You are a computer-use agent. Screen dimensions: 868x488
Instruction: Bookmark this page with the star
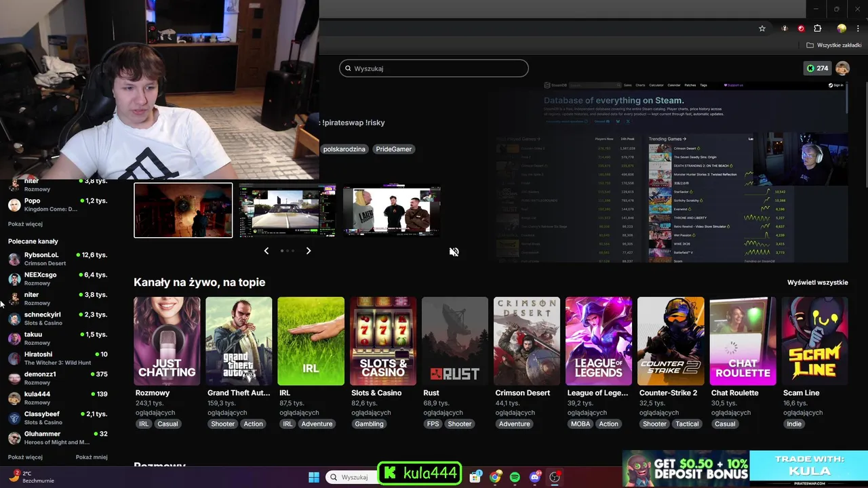tap(762, 28)
